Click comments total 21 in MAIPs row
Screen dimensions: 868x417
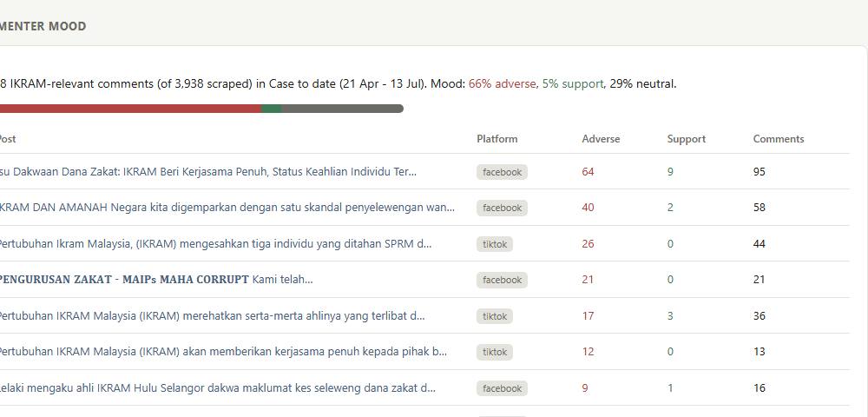tap(759, 280)
